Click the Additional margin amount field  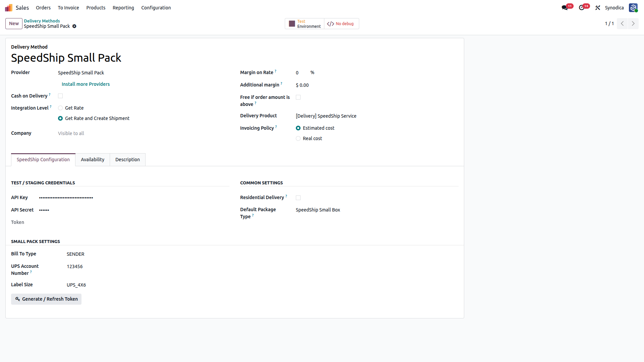(377, 85)
